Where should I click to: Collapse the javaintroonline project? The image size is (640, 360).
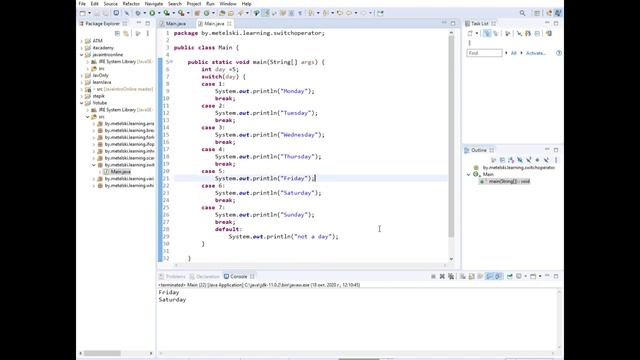(x=82, y=55)
